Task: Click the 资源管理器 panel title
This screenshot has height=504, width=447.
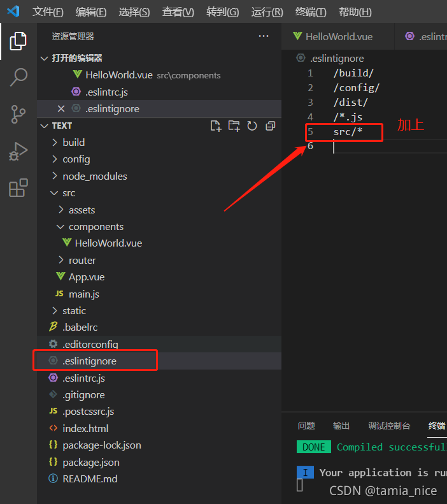Action: pos(73,36)
